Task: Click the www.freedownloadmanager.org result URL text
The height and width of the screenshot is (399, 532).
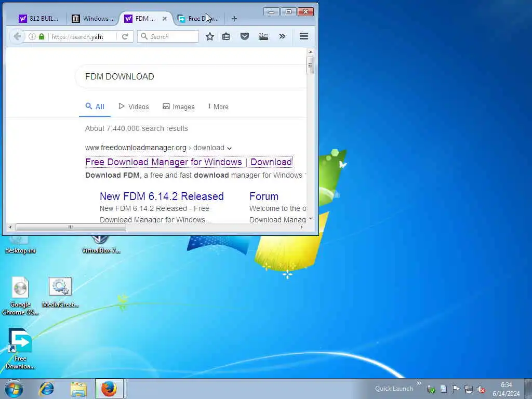Action: click(136, 148)
